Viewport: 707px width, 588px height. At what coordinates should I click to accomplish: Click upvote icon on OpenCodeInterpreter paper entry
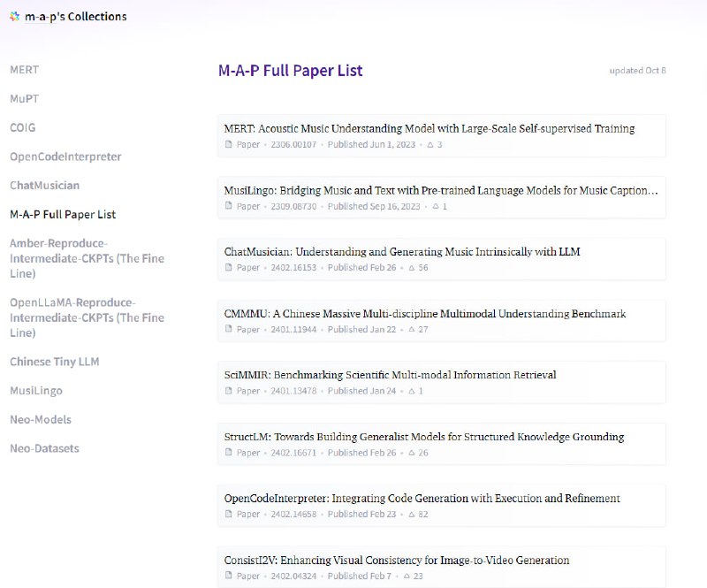pyautogui.click(x=412, y=515)
